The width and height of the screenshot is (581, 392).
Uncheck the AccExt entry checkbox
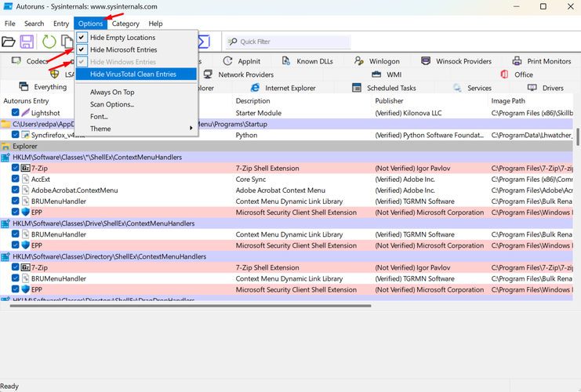[16, 179]
